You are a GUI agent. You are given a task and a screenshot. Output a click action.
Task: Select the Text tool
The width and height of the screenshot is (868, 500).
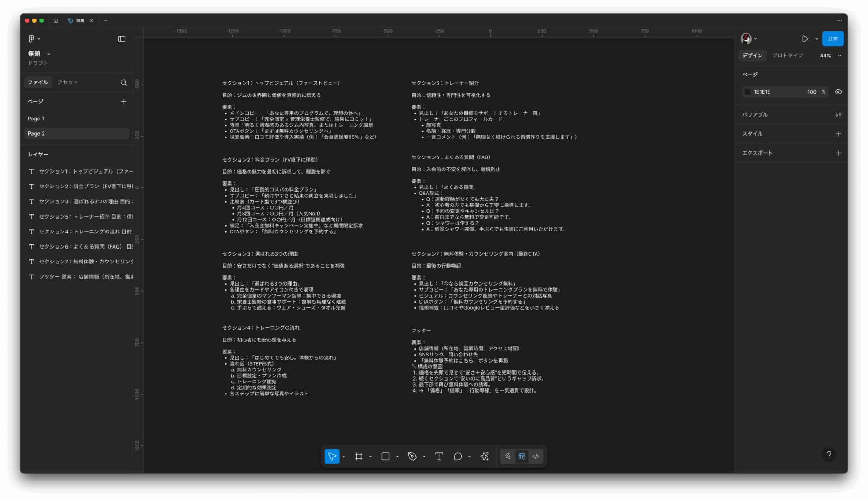click(439, 456)
